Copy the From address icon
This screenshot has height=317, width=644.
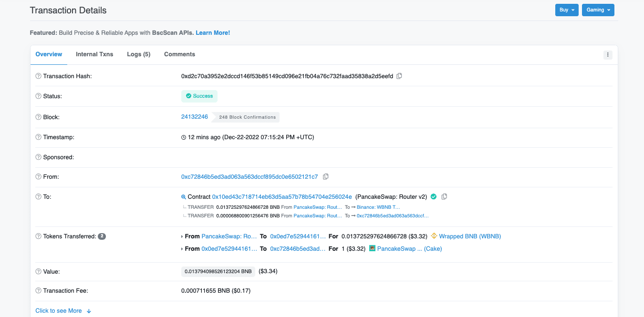point(326,176)
